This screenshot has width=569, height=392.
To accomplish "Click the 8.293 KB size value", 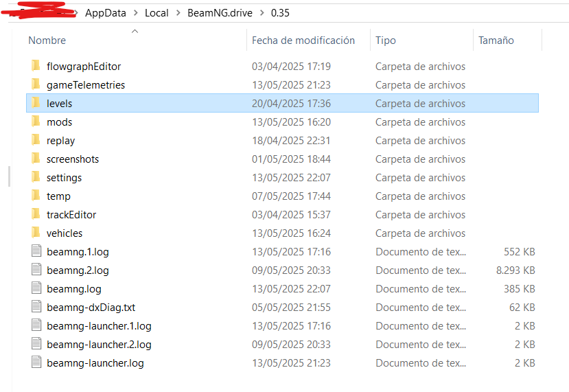I will 515,270.
